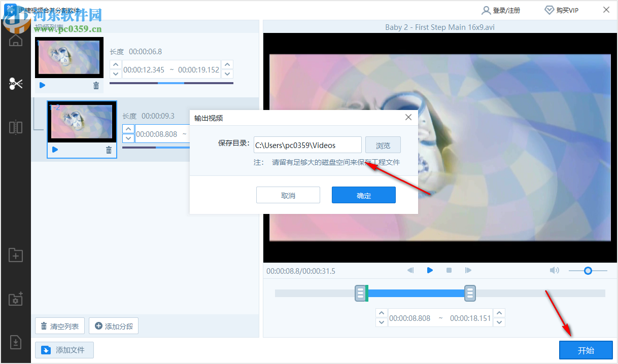Increase first clip end time 00:00:19.152
Viewport: 618px width, 364px height.
pos(228,65)
